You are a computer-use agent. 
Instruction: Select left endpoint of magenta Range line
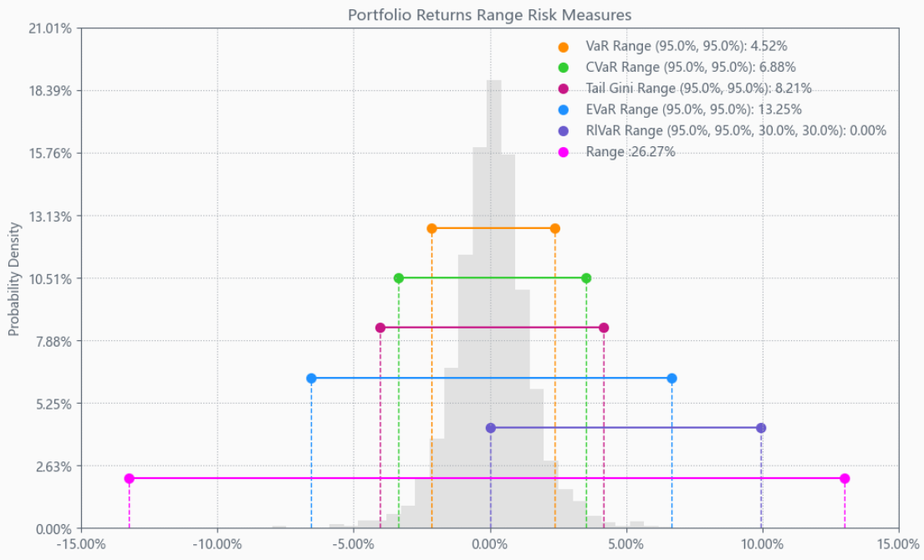pyautogui.click(x=129, y=479)
